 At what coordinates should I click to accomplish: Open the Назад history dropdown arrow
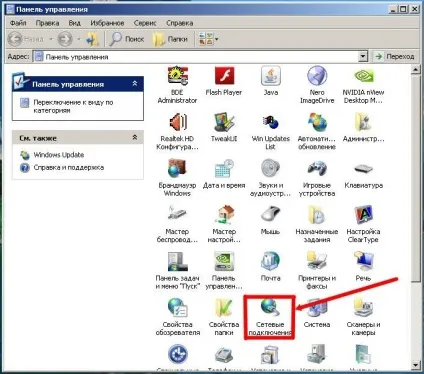click(51, 39)
